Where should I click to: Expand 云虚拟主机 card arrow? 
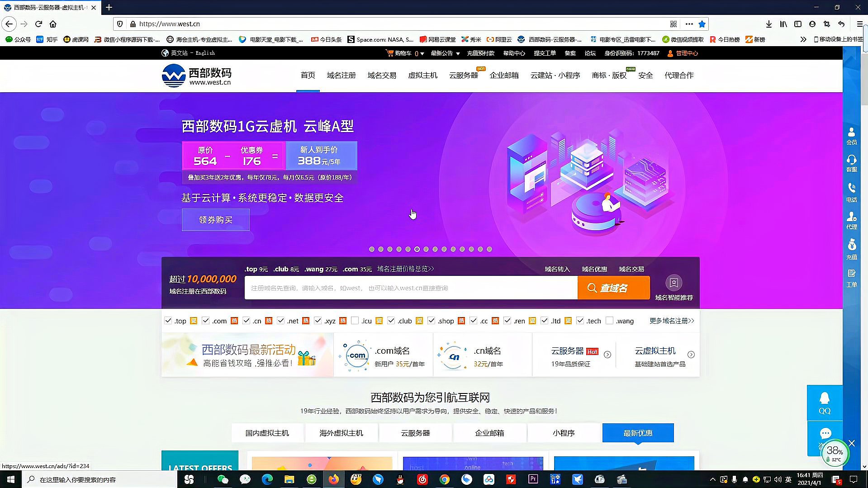tap(691, 355)
